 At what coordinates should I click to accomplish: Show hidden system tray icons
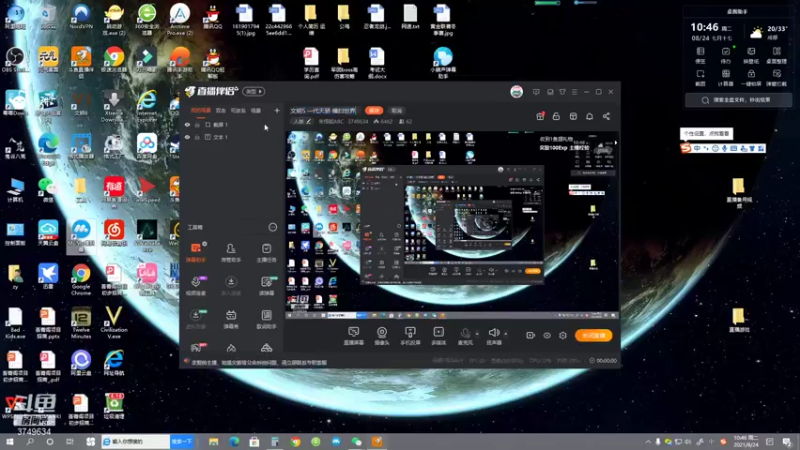point(648,442)
